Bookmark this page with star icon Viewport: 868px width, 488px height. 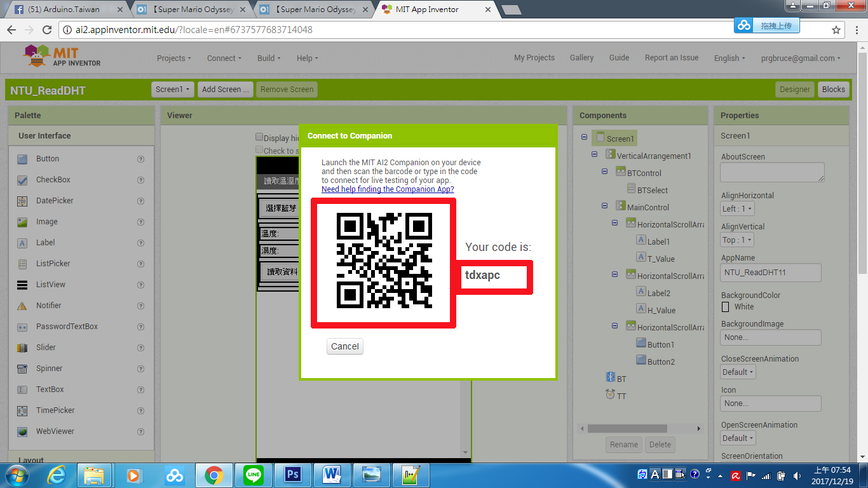(836, 30)
